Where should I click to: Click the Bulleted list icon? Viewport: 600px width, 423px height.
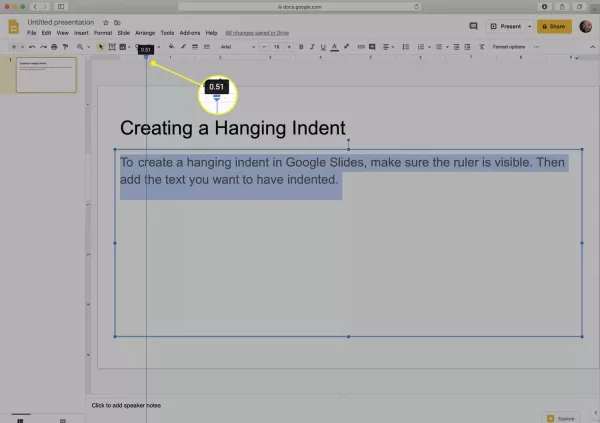pyautogui.click(x=439, y=47)
